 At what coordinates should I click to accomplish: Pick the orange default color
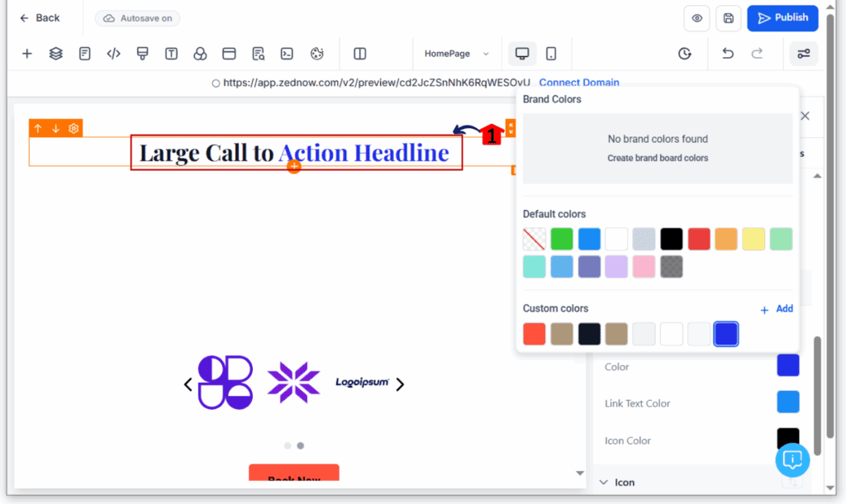click(726, 239)
